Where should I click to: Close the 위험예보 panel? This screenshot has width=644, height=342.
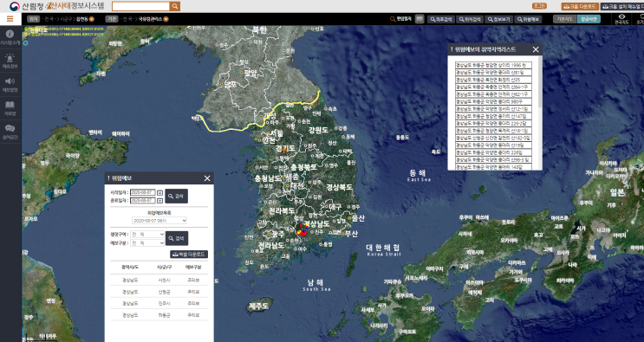coord(207,178)
